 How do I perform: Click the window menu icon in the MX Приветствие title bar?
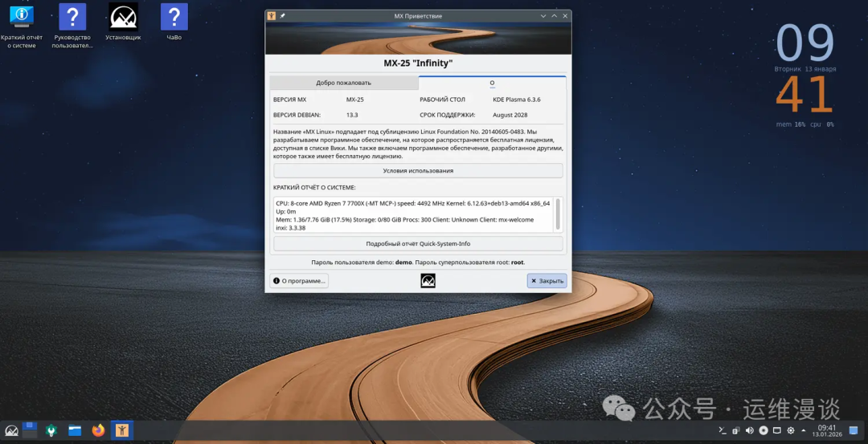click(272, 16)
